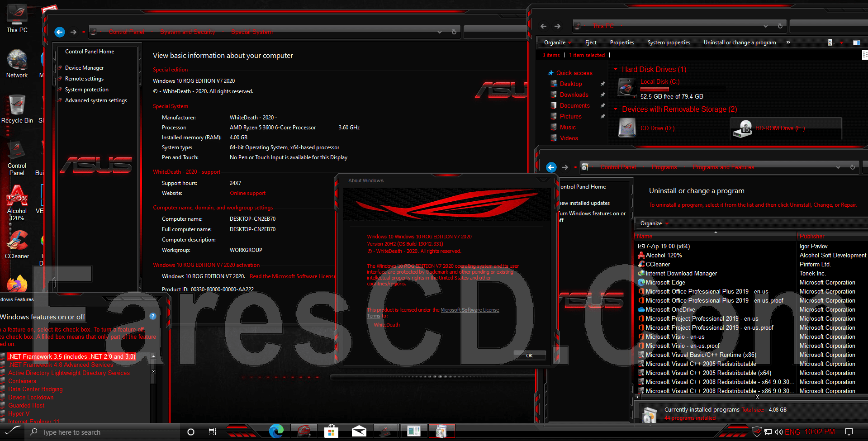Open the Network desktop icon
The width and height of the screenshot is (868, 441).
[17, 63]
